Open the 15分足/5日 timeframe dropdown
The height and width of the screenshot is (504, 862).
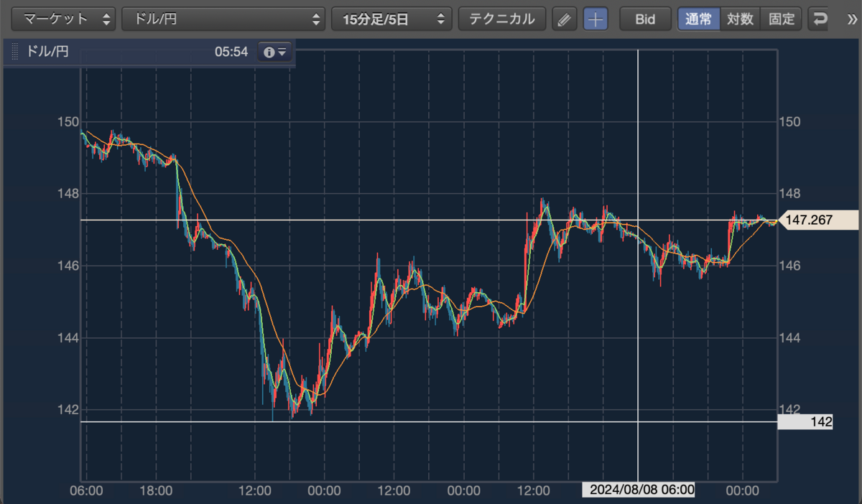(x=391, y=19)
